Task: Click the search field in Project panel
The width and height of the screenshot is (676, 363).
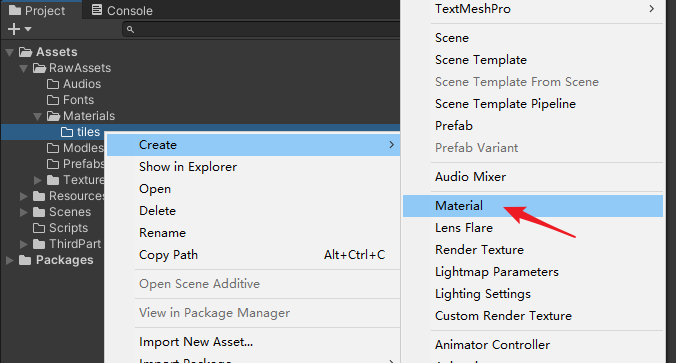Action: tap(261, 29)
